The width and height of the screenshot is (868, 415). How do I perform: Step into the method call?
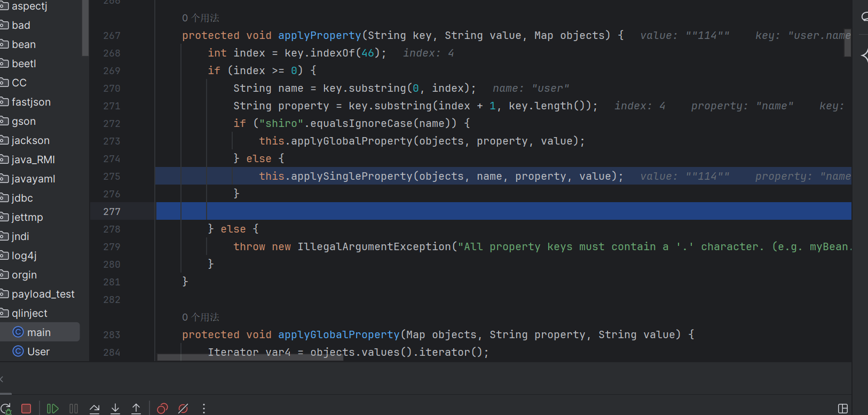pos(115,409)
